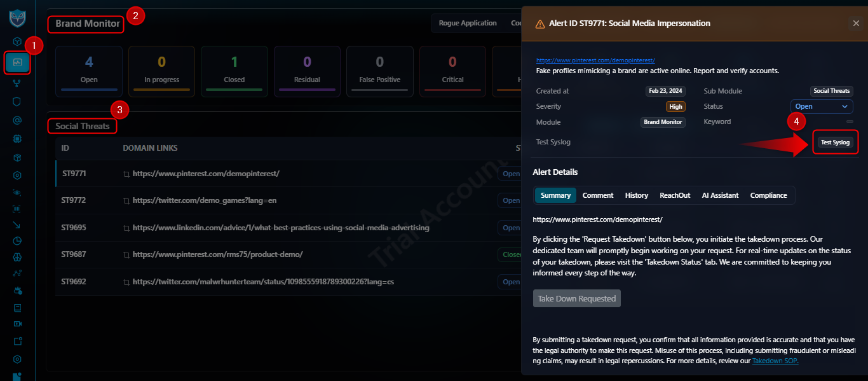Filter by the False Positive card

pyautogui.click(x=379, y=71)
